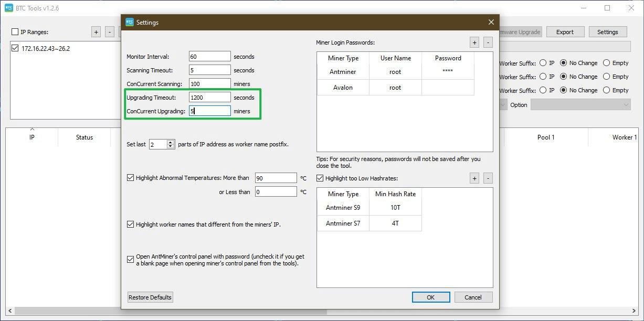The width and height of the screenshot is (644, 321).
Task: Toggle Highlight worker names different from IP
Action: pos(131,224)
